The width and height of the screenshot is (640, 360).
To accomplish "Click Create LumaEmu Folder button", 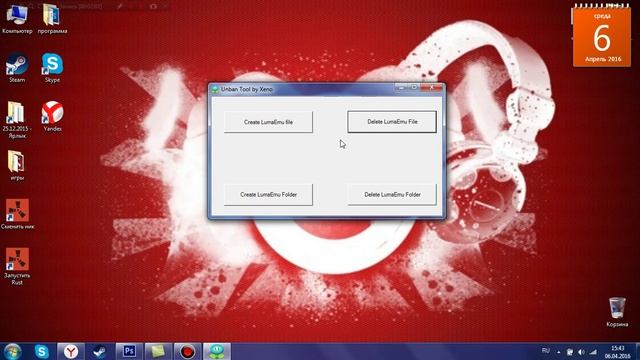I will 268,195.
